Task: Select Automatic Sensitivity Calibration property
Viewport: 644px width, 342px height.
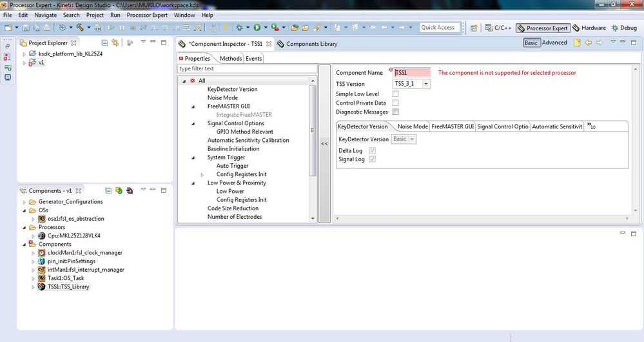Action: tap(248, 140)
